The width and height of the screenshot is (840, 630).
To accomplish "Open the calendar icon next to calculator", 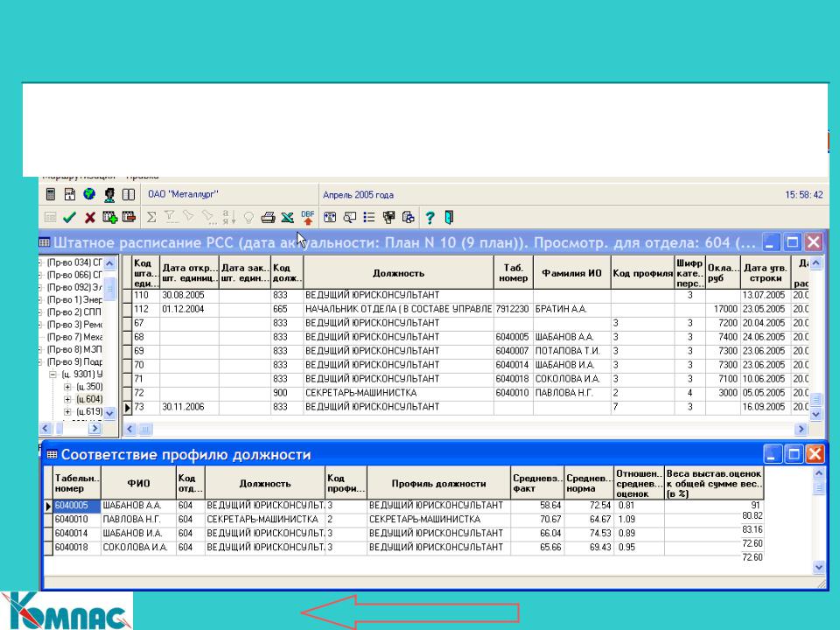I will click(x=70, y=194).
